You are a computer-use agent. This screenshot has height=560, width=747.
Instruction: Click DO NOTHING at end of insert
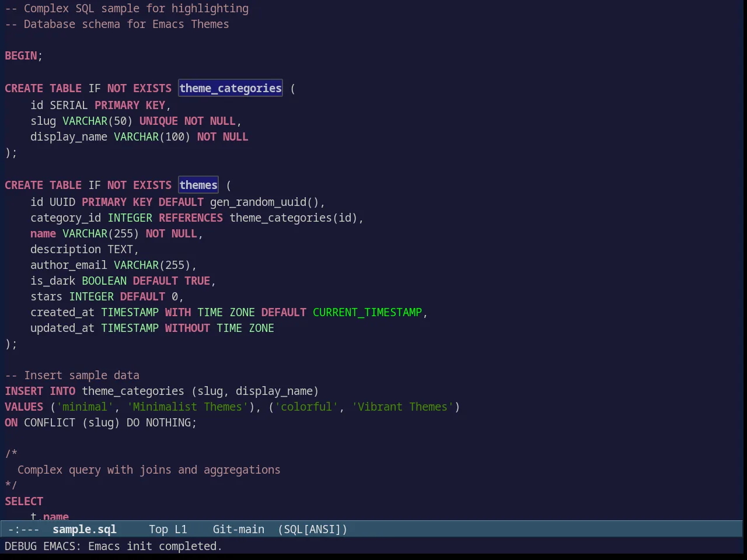pyautogui.click(x=159, y=422)
